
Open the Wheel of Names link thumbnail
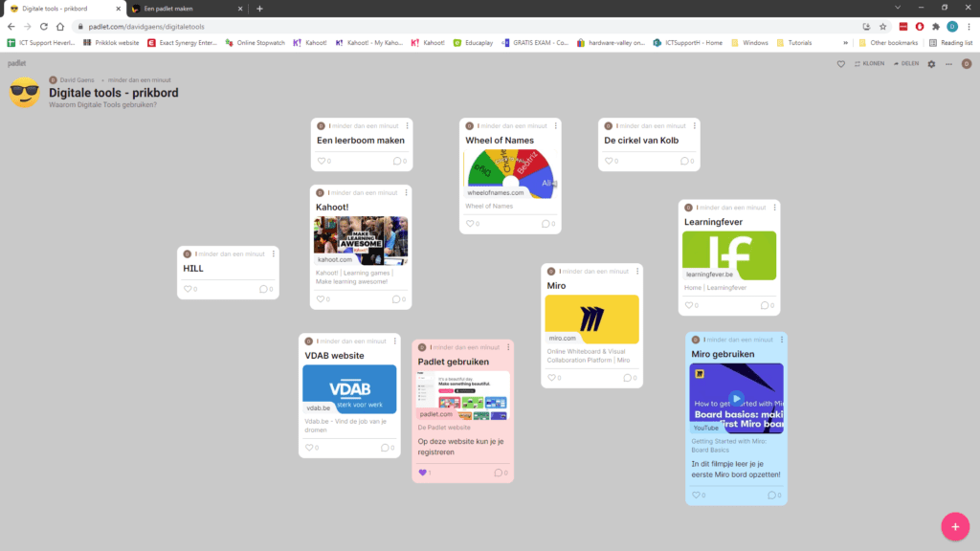(x=510, y=174)
